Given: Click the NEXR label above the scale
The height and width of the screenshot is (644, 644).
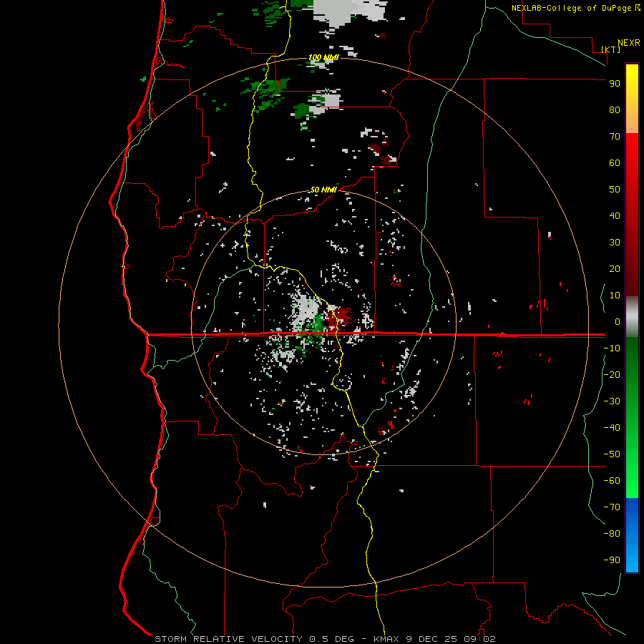Looking at the screenshot, I should [628, 43].
